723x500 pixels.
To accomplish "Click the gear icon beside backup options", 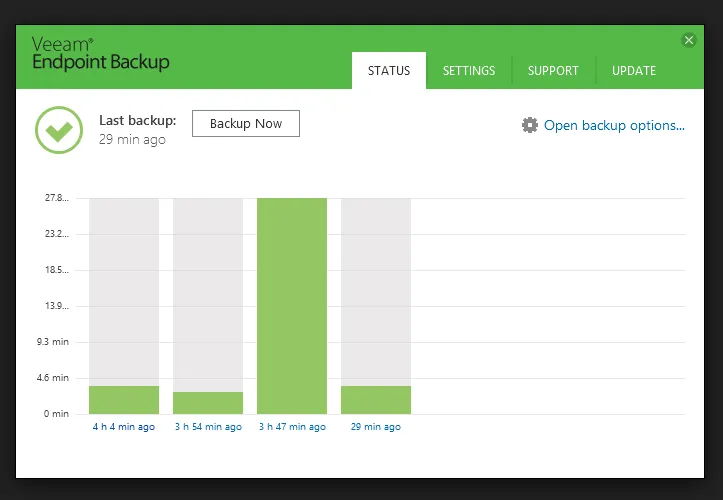I will [530, 125].
